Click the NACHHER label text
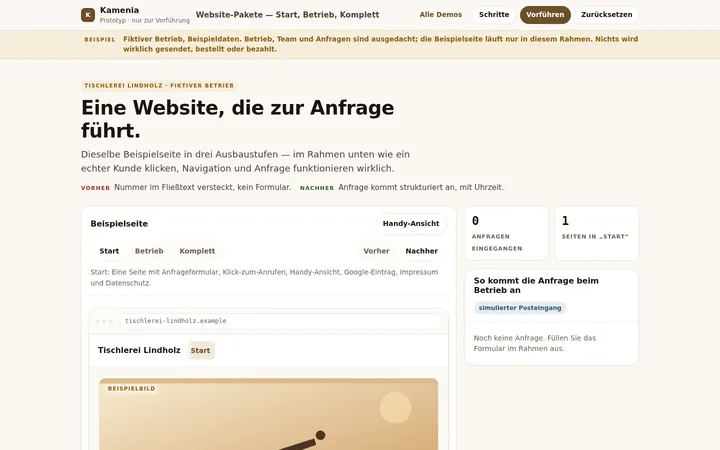 point(317,188)
